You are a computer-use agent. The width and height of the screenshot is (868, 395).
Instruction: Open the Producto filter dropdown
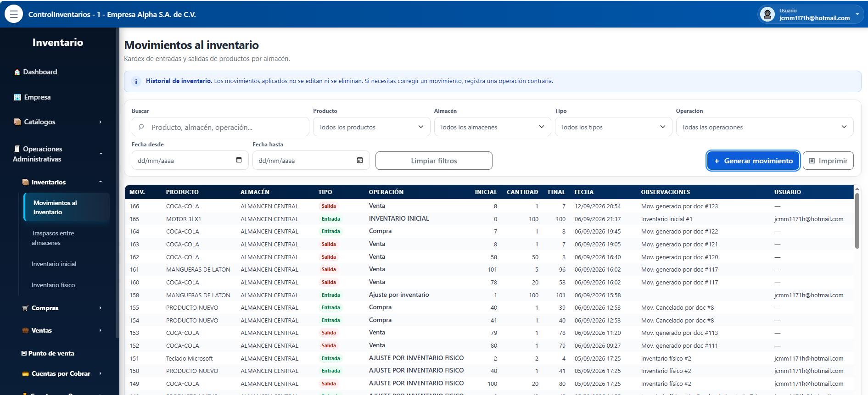tap(371, 127)
